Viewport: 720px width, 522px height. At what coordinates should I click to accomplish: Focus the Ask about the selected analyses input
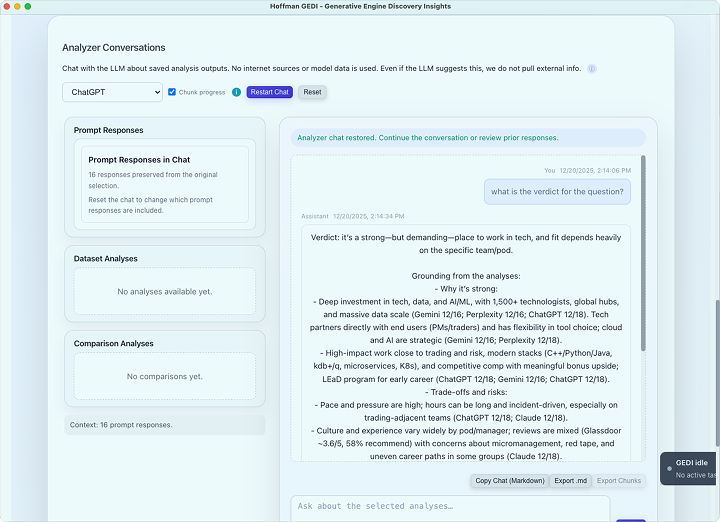[x=450, y=508]
